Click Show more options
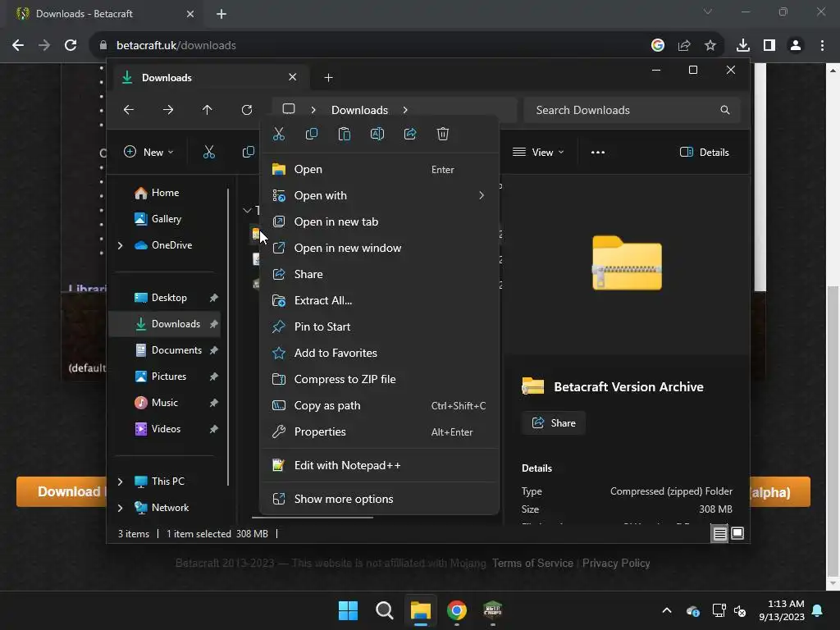The height and width of the screenshot is (630, 840). (x=379, y=500)
